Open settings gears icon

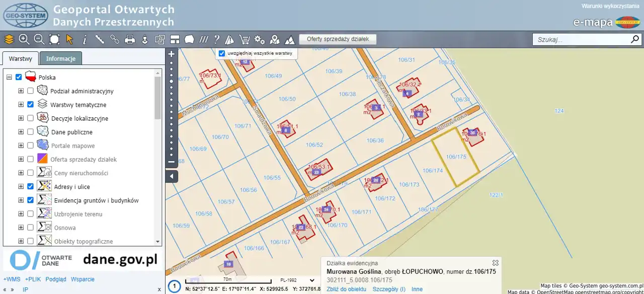coord(260,39)
